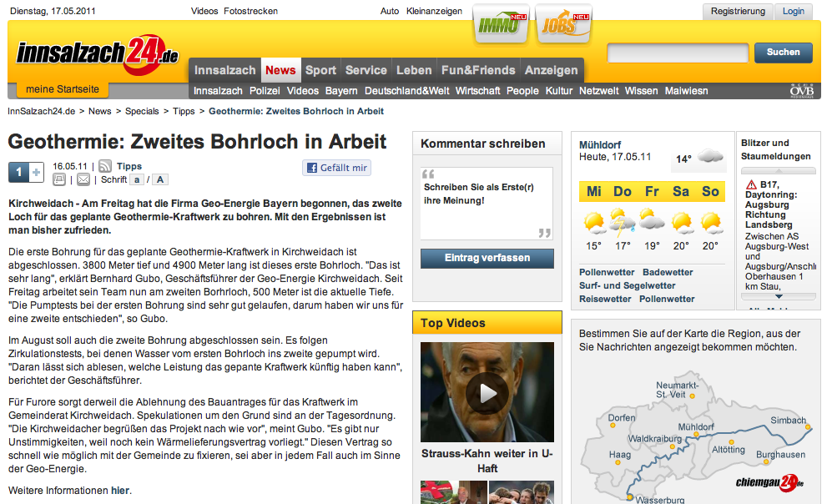The height and width of the screenshot is (504, 832).
Task: Select Dorfen on the region map
Action: pos(622,419)
